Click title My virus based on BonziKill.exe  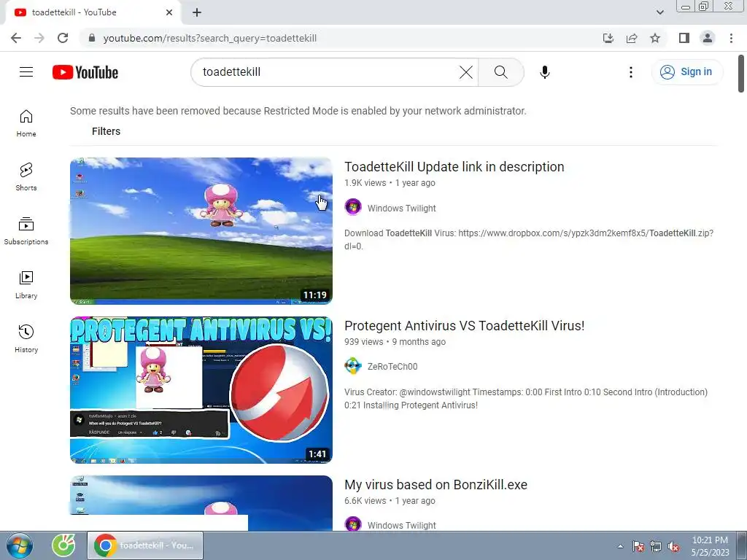(x=436, y=485)
